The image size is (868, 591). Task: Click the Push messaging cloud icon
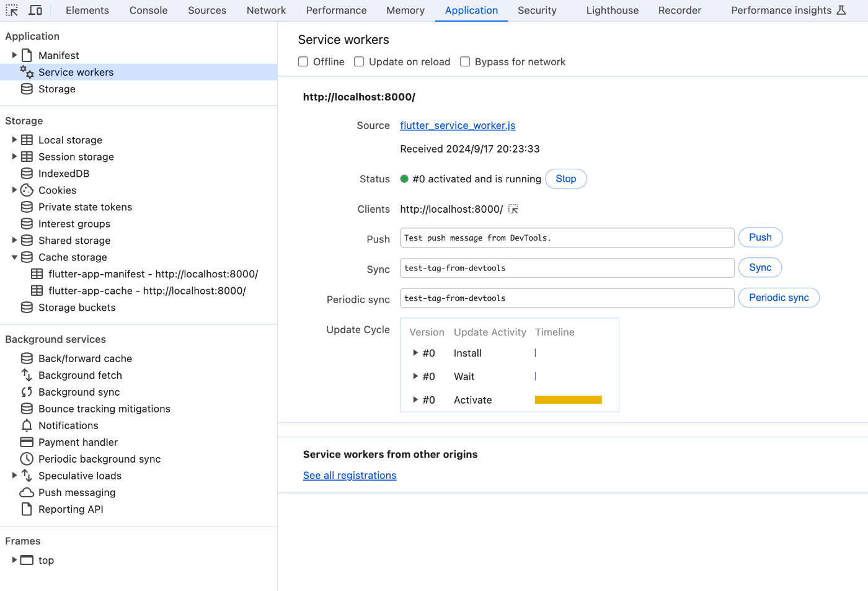[27, 492]
